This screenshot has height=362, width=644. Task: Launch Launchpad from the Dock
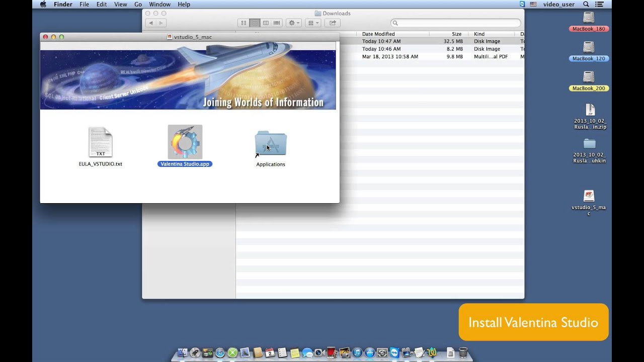pos(195,353)
